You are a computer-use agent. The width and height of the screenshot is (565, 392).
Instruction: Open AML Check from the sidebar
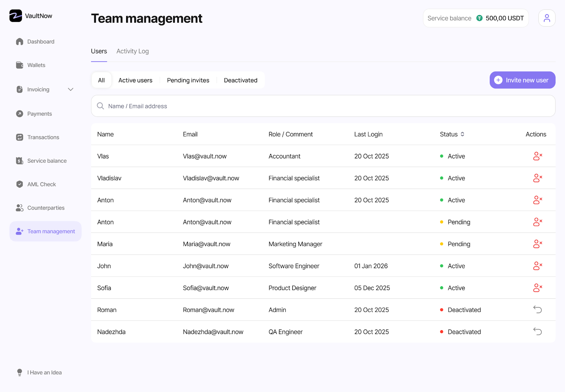[x=41, y=185]
